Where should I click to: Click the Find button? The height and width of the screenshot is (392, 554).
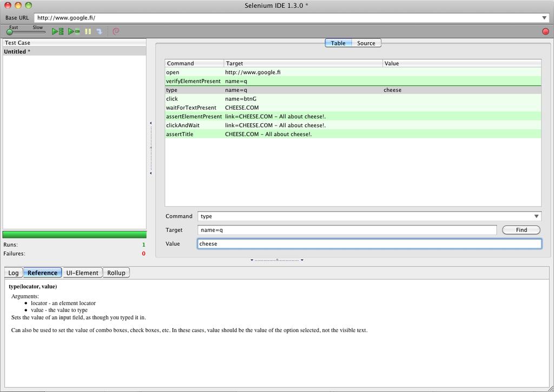point(521,230)
